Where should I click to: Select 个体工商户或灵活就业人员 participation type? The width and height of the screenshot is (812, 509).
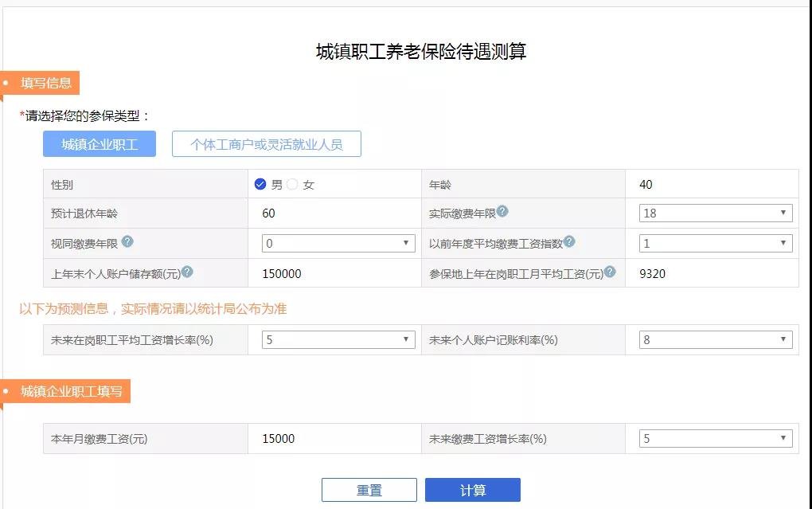pos(266,143)
